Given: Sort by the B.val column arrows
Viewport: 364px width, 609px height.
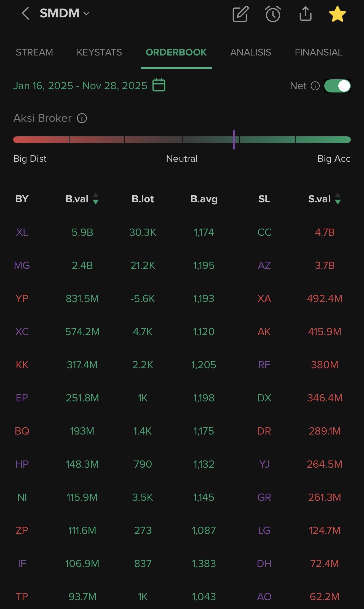Looking at the screenshot, I should (x=96, y=199).
